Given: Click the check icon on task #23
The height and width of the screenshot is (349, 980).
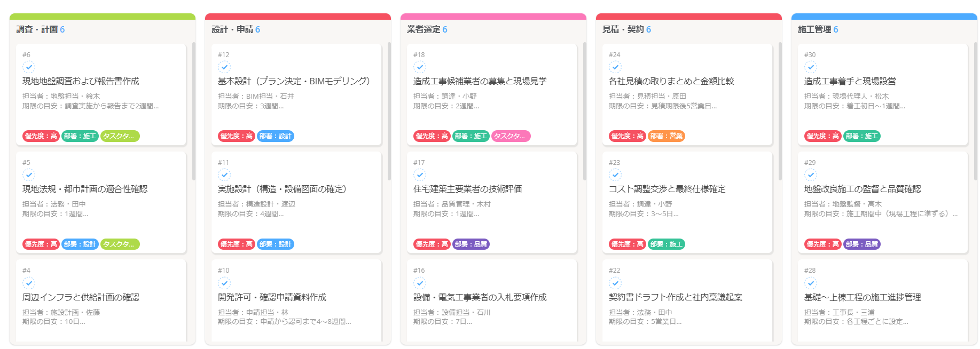Looking at the screenshot, I should pyautogui.click(x=615, y=174).
